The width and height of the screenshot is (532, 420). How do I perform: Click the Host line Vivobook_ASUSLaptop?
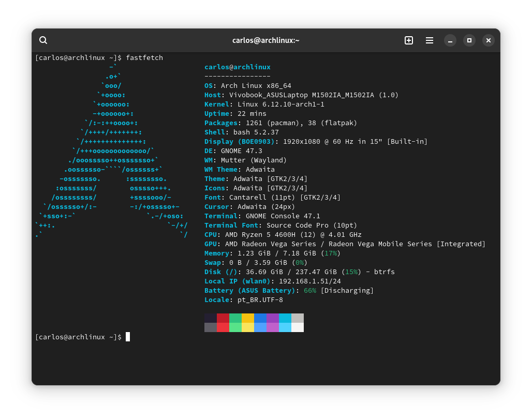(x=301, y=95)
